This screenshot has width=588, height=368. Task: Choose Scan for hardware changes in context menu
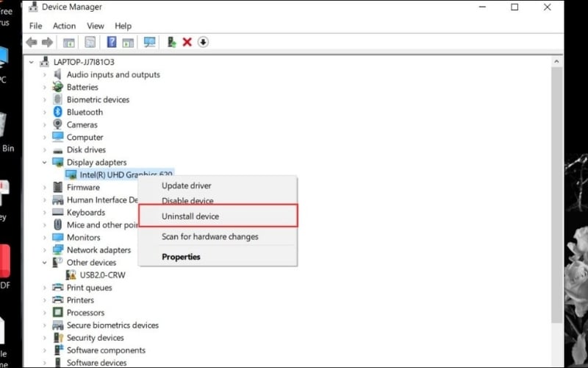pos(210,236)
